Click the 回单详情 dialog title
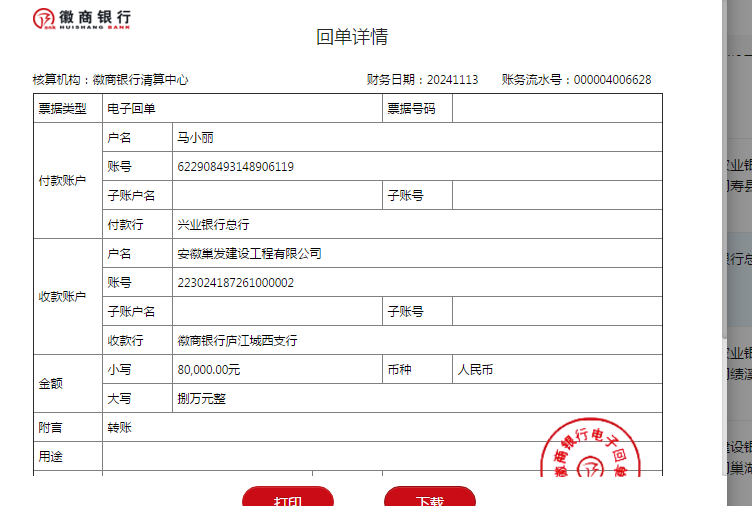Screen dimensions: 752x506 (352, 38)
